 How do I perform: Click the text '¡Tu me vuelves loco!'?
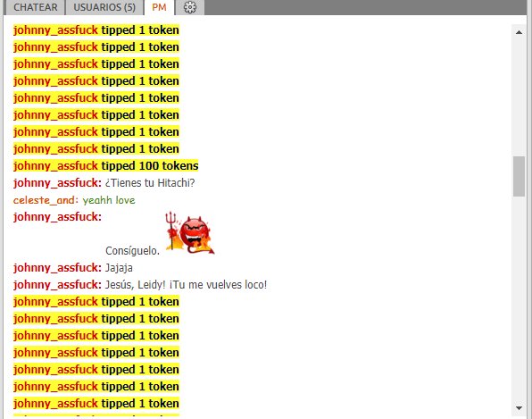(218, 284)
